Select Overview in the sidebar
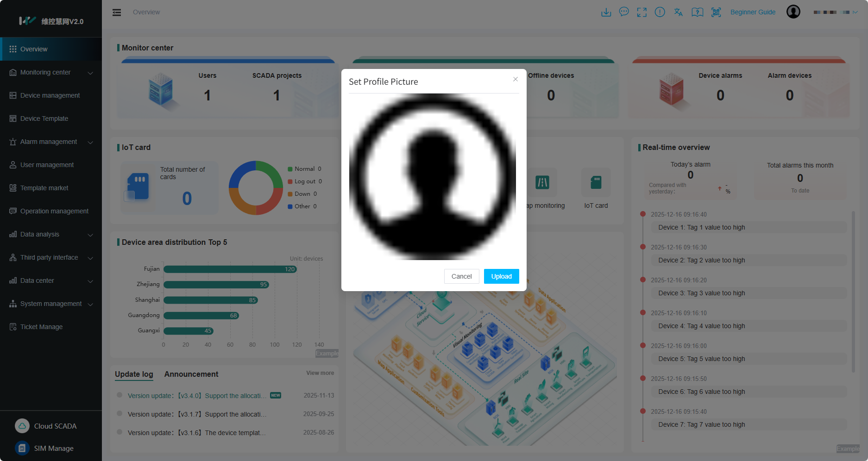Screen dimensions: 868x461 click(51, 49)
